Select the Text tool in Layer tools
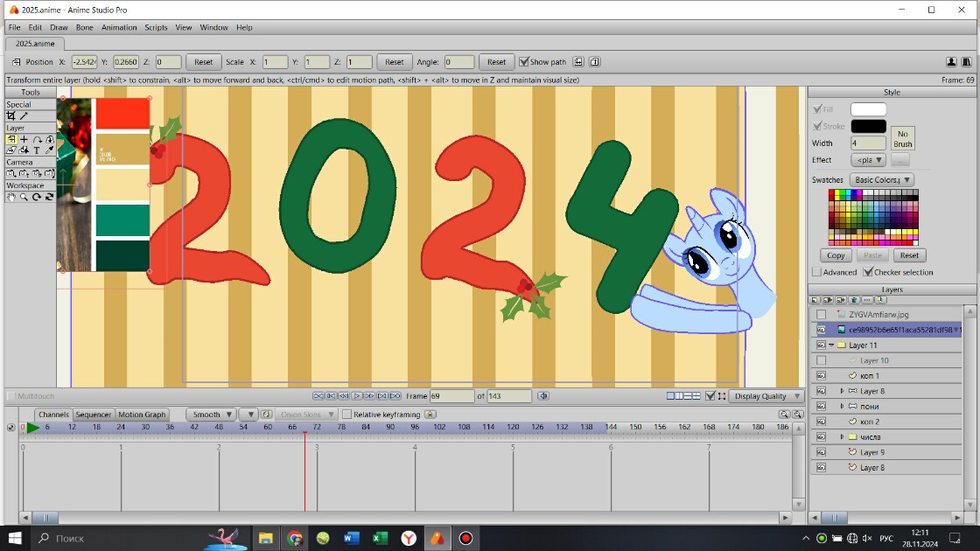Viewport: 980px width, 551px height. tap(37, 150)
